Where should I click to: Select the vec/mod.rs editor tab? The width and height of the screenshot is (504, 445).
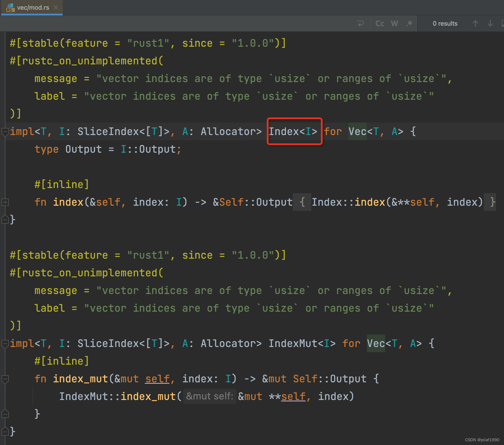[31, 7]
